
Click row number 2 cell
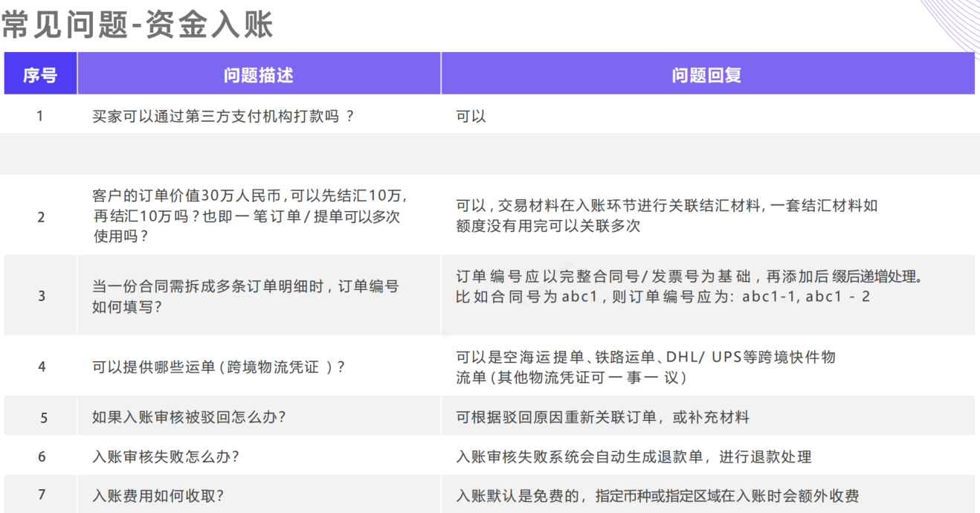[41, 217]
